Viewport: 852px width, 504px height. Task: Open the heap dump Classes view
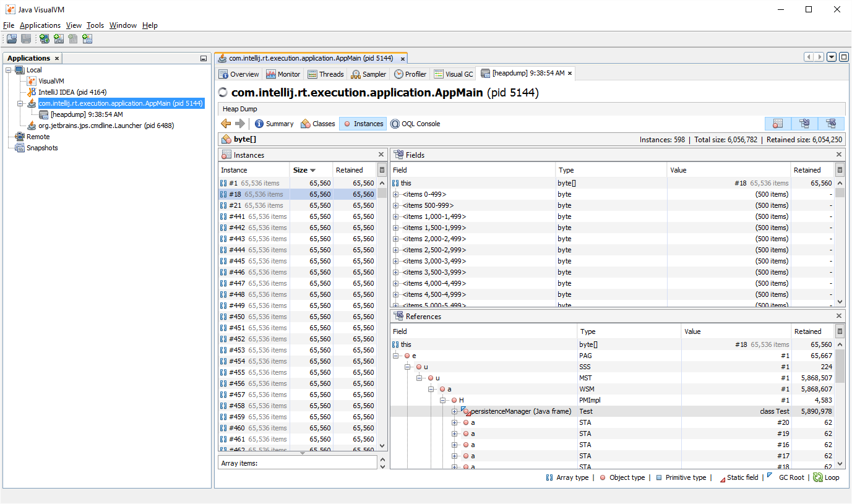click(x=318, y=124)
